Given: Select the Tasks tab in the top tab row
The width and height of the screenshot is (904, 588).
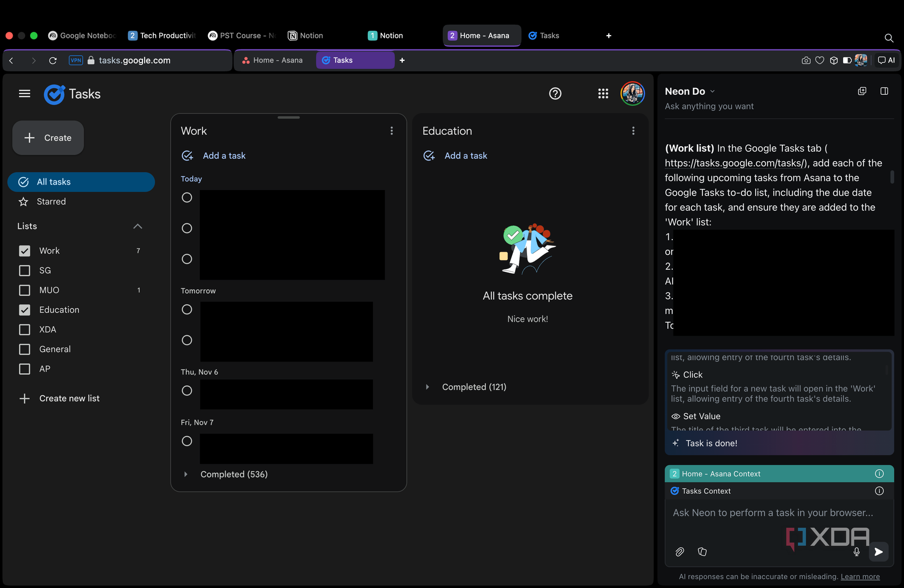Looking at the screenshot, I should (544, 36).
